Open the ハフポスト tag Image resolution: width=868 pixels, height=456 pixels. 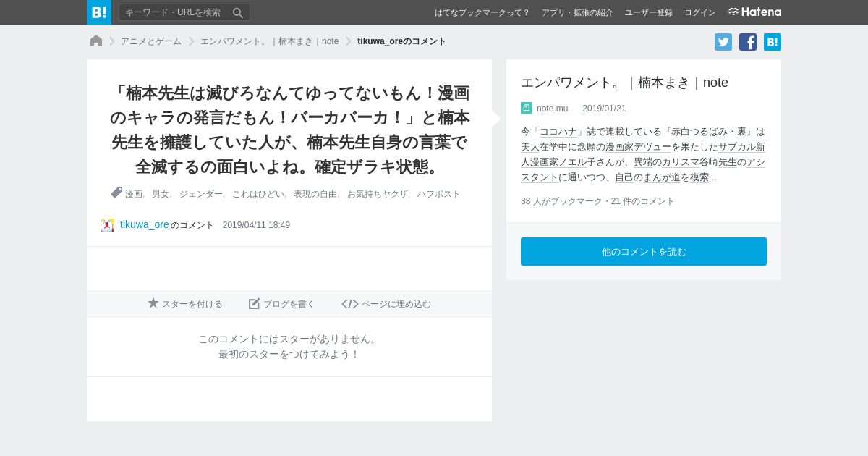438,194
